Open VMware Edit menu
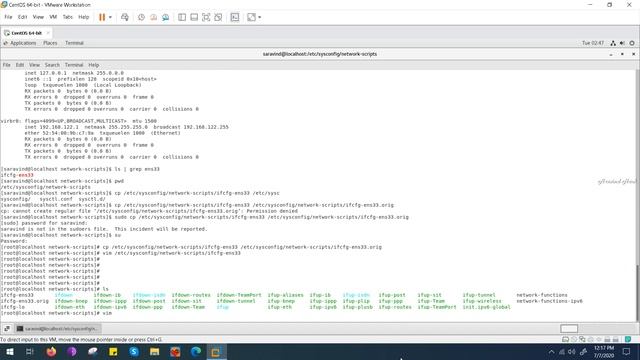Image resolution: width=640 pixels, height=360 pixels. click(22, 17)
